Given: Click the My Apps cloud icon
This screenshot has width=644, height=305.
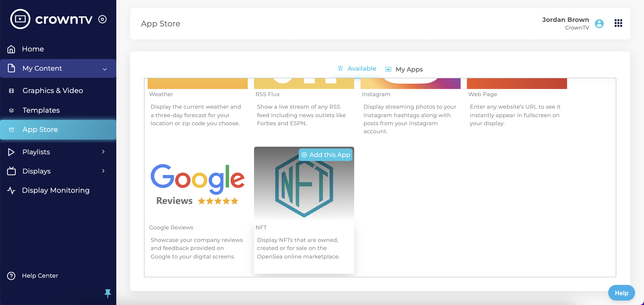Looking at the screenshot, I should click(388, 69).
